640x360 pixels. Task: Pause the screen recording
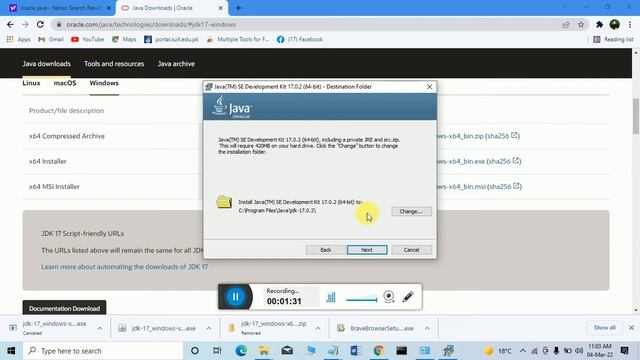[236, 297]
